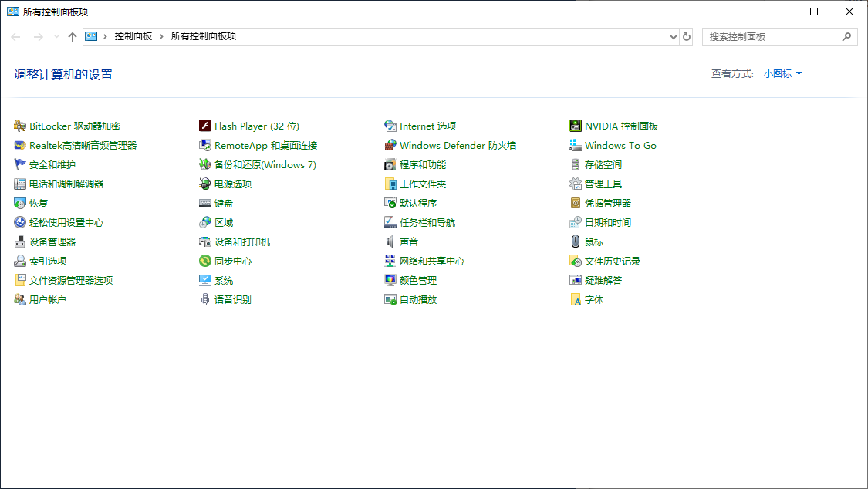This screenshot has height=489, width=868.
Task: Open 系统 link
Action: [x=224, y=281]
